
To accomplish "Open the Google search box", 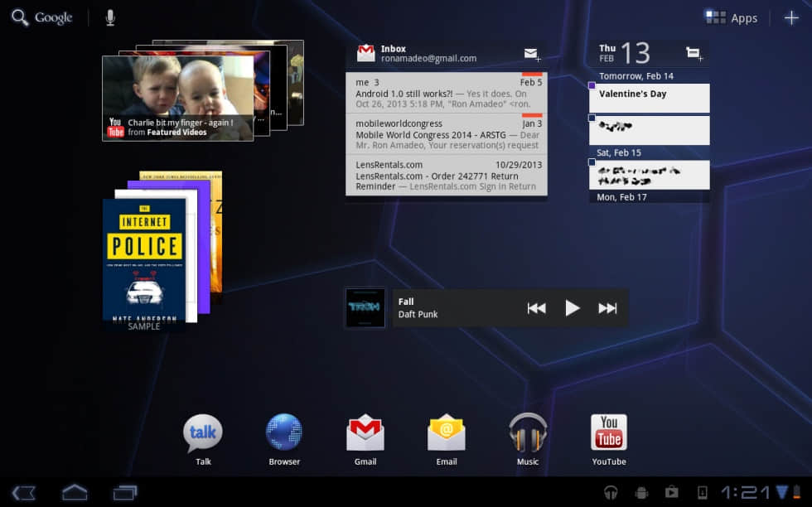I will (43, 18).
